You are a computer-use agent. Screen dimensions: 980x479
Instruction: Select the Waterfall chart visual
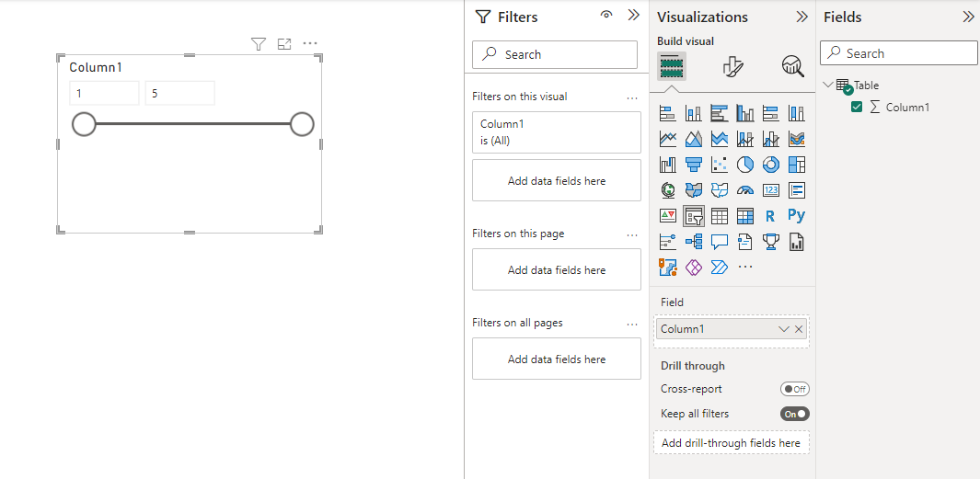click(x=668, y=165)
